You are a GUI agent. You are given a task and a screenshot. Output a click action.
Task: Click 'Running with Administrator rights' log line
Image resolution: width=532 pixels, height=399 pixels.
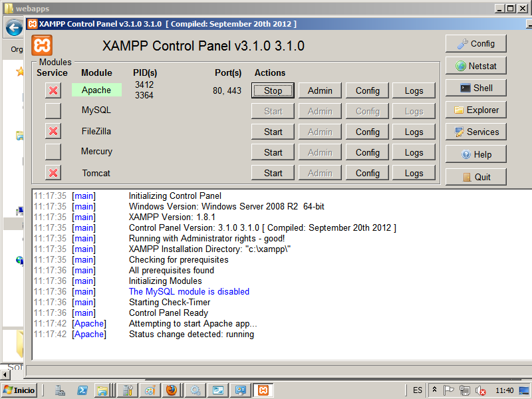coord(207,239)
